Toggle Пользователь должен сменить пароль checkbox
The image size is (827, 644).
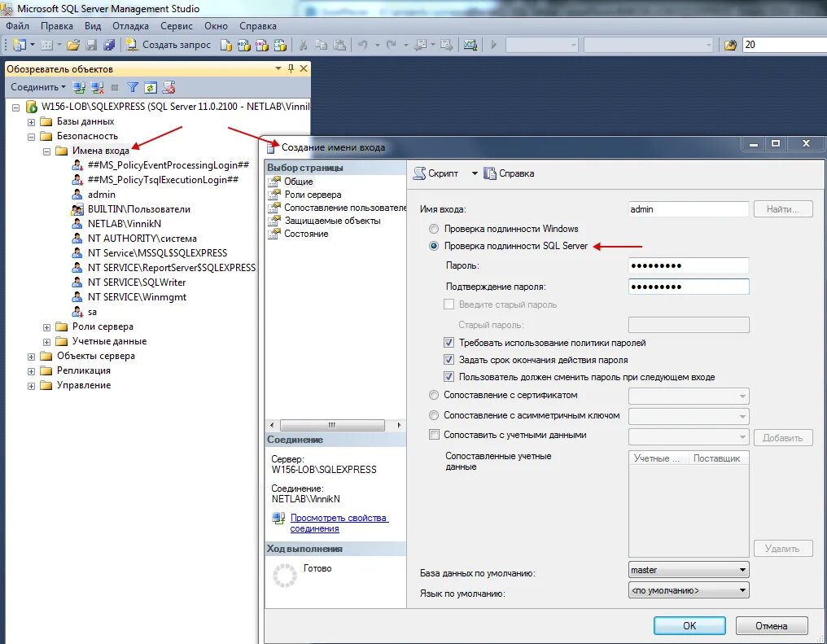pyautogui.click(x=449, y=377)
